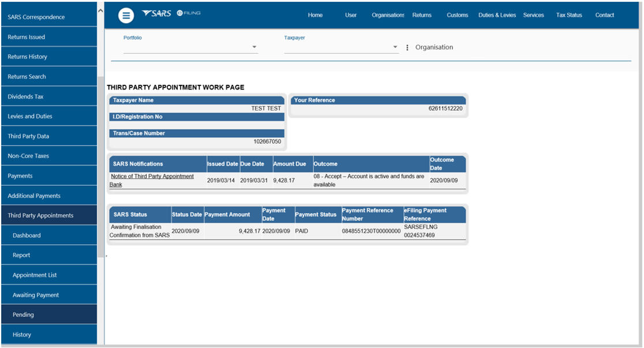Expand the Taxpayer dropdown

click(395, 47)
